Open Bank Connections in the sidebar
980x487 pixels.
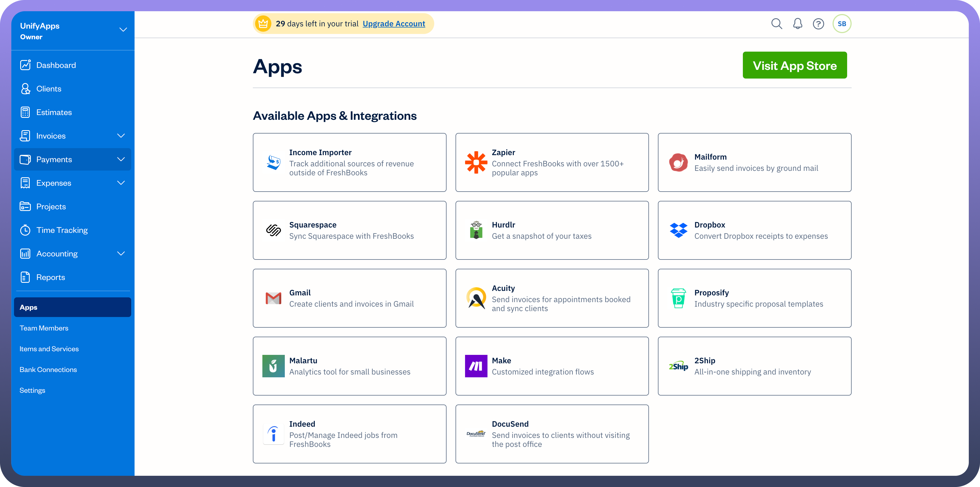click(x=48, y=370)
